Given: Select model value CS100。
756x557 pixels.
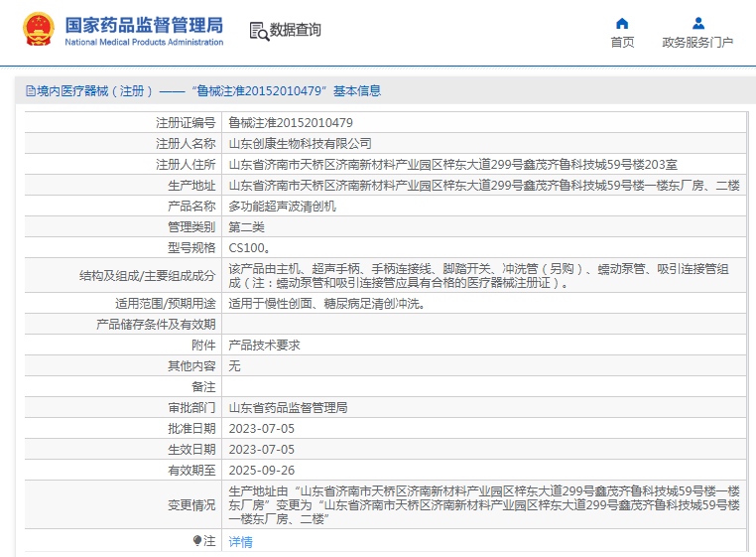Looking at the screenshot, I should tap(249, 247).
